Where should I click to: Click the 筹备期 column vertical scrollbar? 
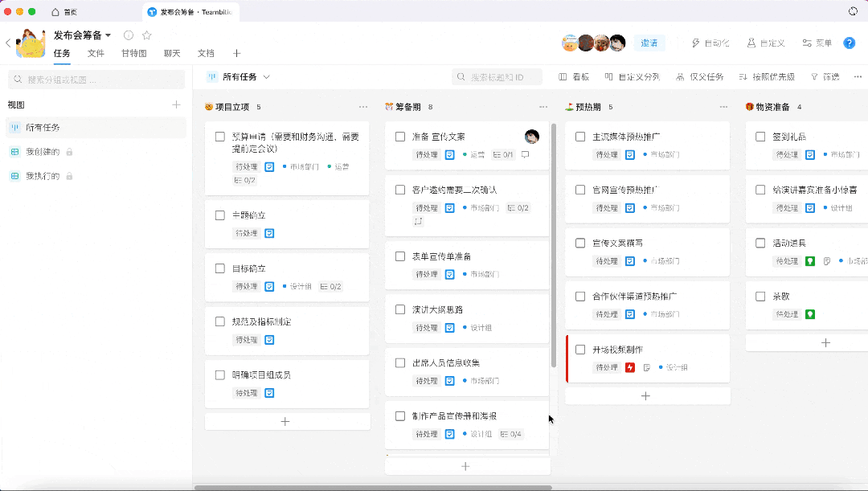[554, 245]
